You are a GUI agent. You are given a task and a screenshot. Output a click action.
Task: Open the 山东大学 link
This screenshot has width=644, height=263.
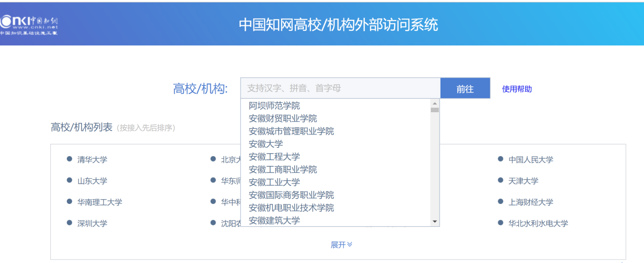pos(92,181)
